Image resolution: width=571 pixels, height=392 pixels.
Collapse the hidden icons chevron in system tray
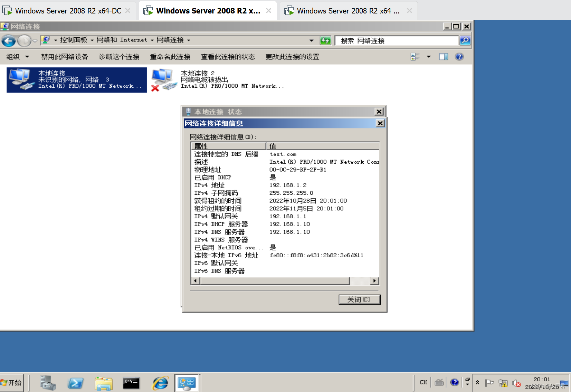coord(478,383)
